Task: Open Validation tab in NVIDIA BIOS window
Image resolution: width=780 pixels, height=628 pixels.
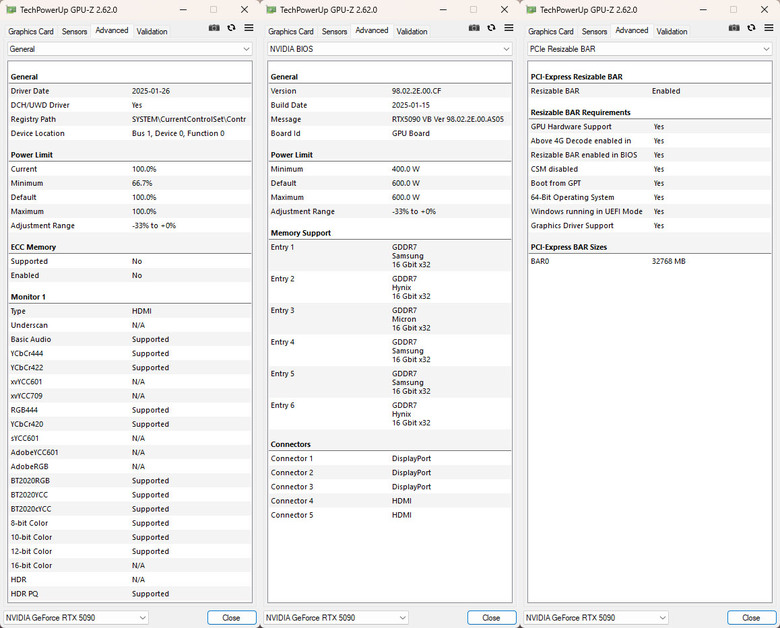Action: (x=412, y=31)
